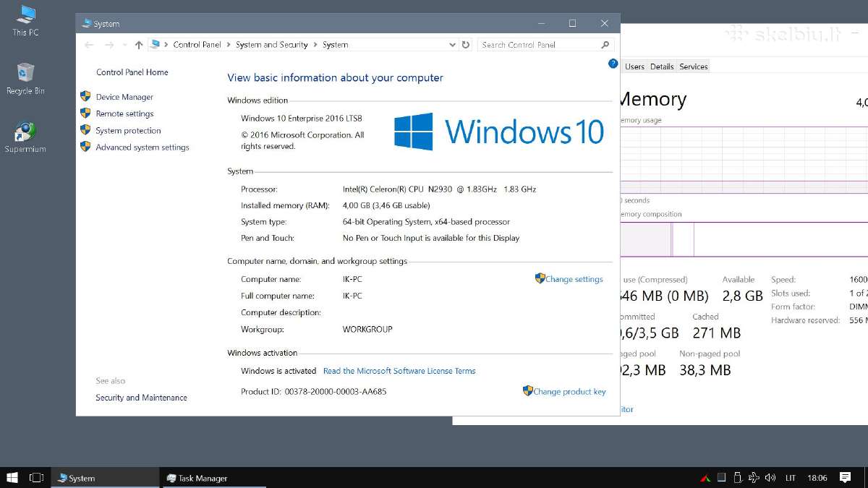Screen dimensions: 868x488
Task: Open Help via the blue question mark
Action: pyautogui.click(x=613, y=64)
